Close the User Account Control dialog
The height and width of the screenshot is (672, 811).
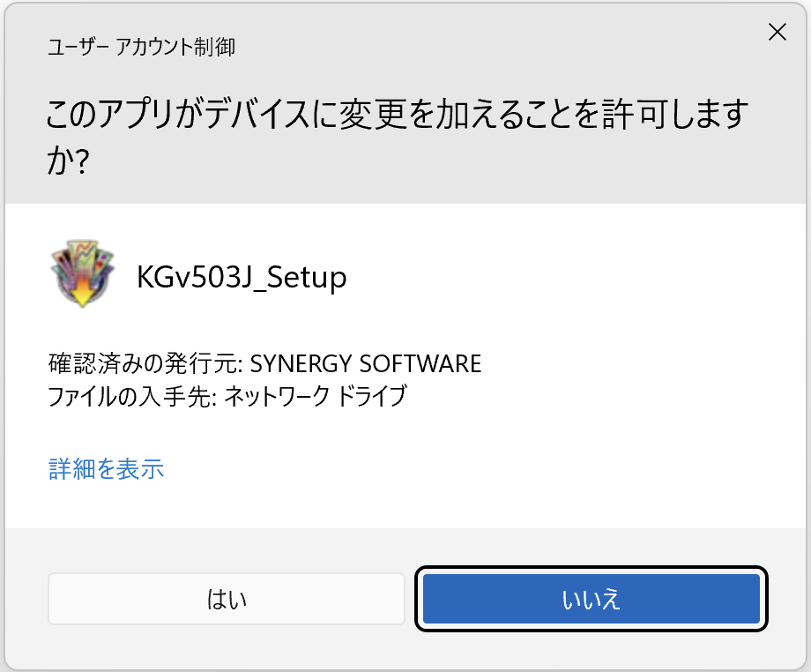(777, 34)
